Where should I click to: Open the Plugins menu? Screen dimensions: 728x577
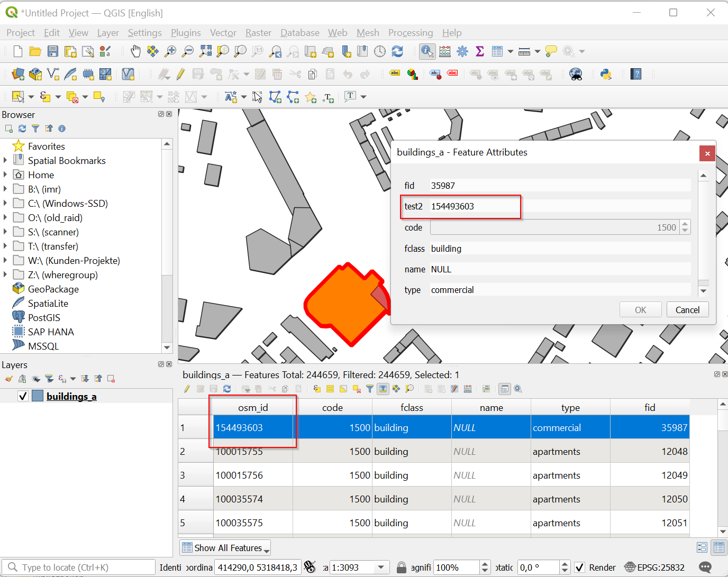pyautogui.click(x=186, y=33)
